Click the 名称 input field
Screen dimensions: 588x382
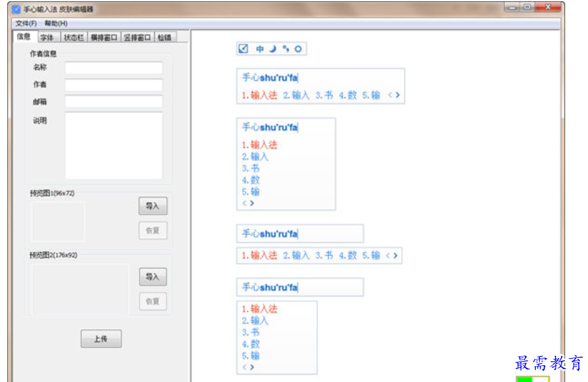pos(113,68)
